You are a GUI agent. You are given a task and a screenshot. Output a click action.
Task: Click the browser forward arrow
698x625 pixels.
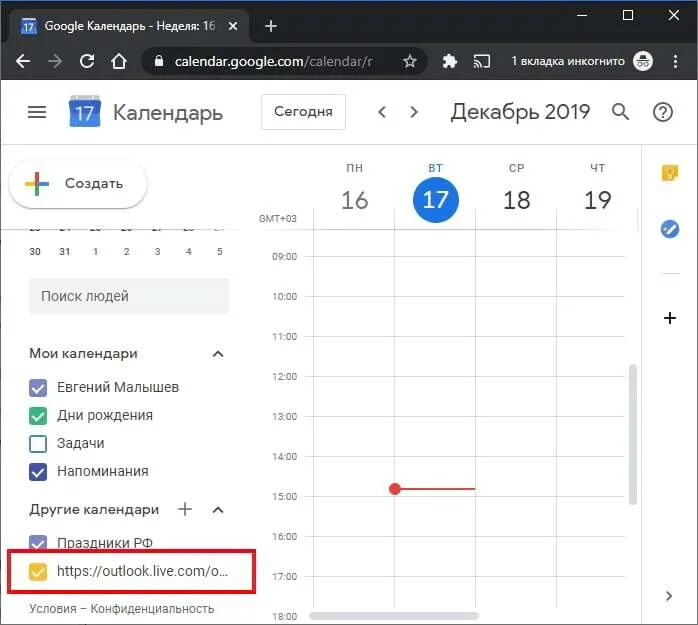(x=55, y=61)
